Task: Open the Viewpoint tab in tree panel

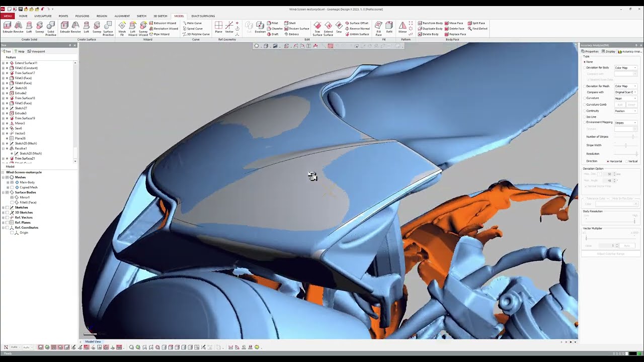Action: (x=36, y=51)
